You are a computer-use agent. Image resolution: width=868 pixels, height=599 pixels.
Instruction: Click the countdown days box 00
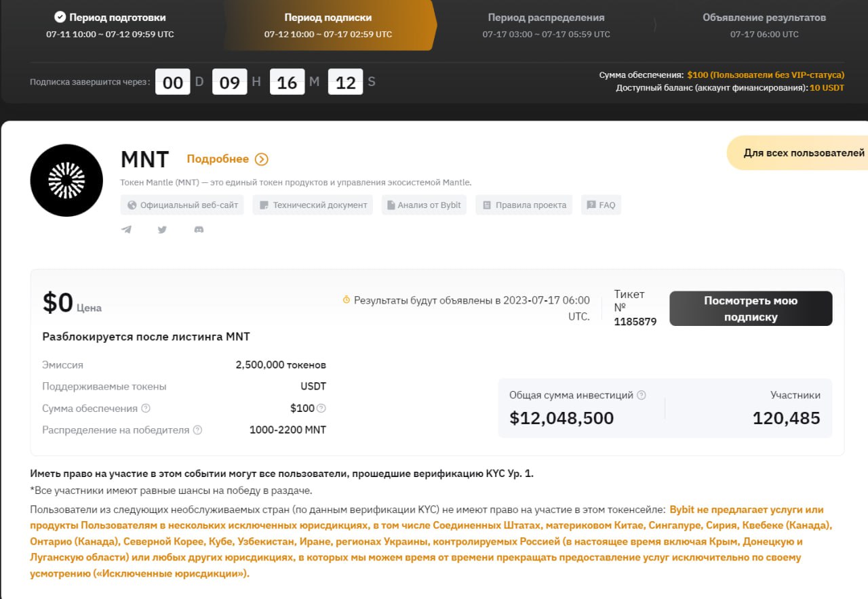click(x=172, y=82)
